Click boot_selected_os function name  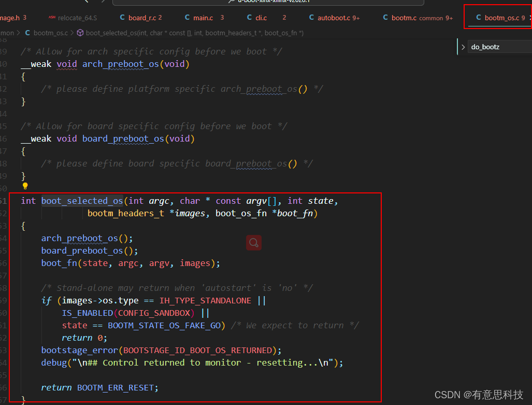[82, 201]
